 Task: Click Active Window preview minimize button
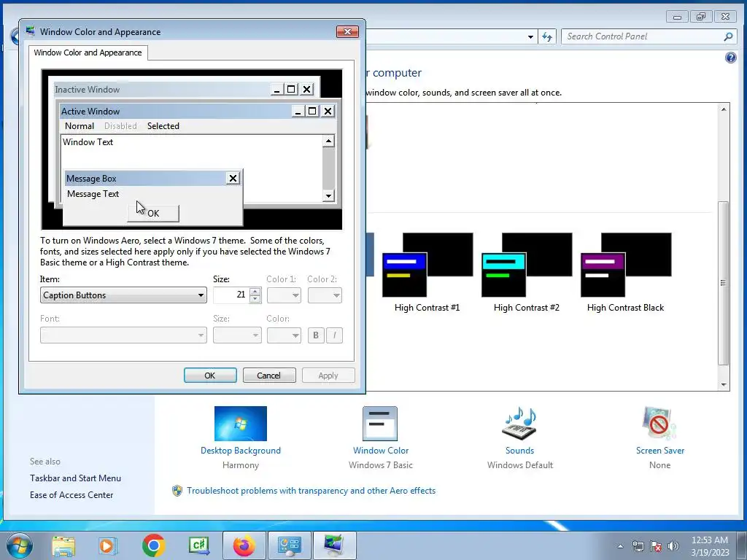pos(298,111)
